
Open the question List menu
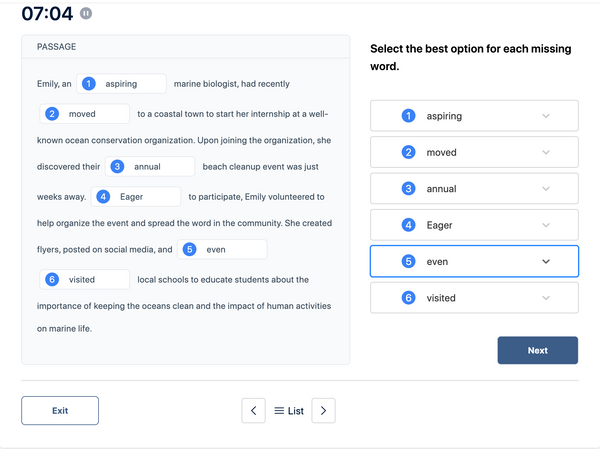(x=289, y=411)
